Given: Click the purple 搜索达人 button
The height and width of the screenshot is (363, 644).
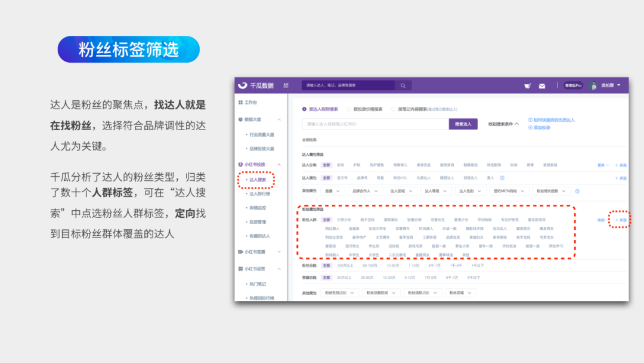Looking at the screenshot, I should pos(463,124).
